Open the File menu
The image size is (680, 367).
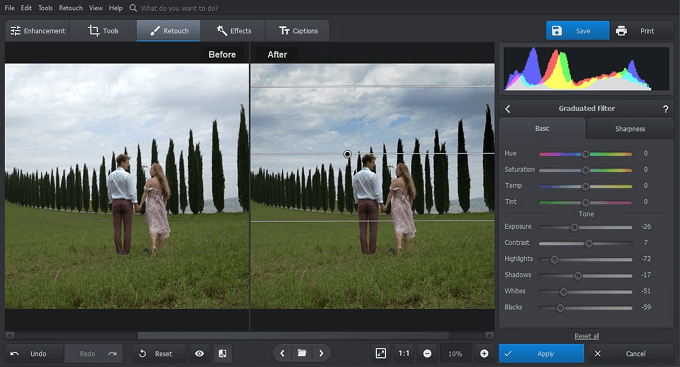(x=10, y=8)
